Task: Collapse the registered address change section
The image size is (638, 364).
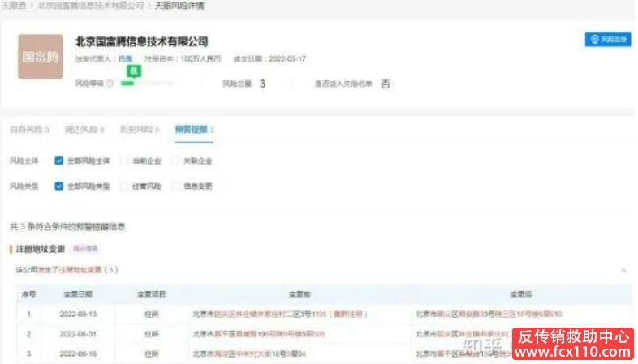Action: [x=623, y=270]
